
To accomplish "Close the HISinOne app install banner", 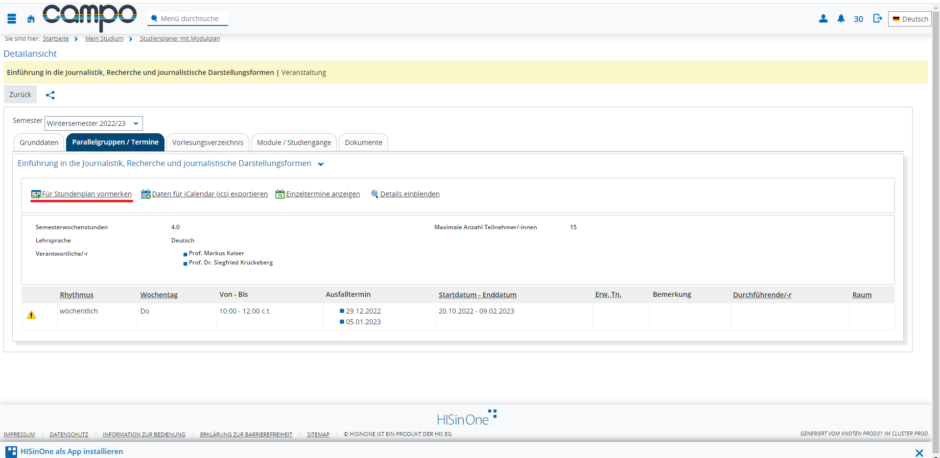I will [919, 452].
